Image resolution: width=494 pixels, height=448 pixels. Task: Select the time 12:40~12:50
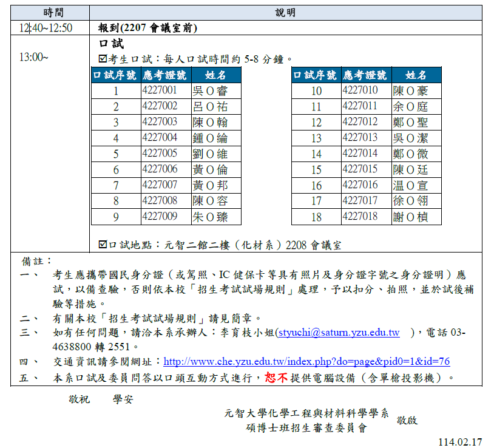[46, 28]
